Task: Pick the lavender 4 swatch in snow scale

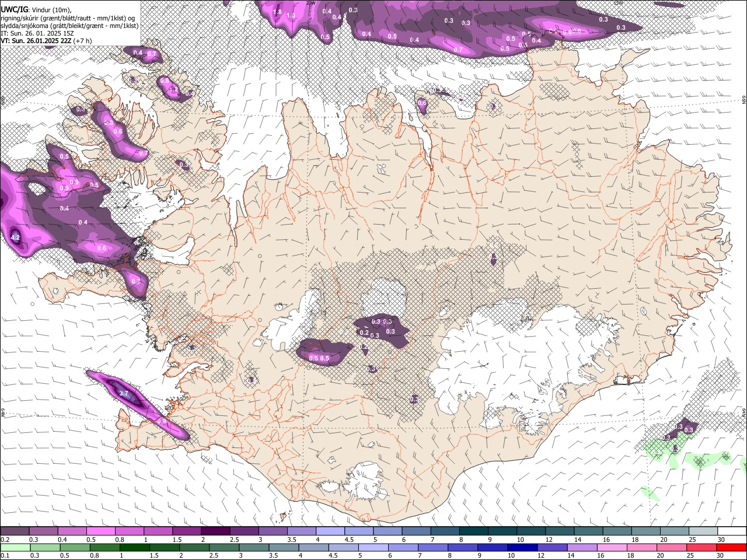Action: tap(330, 531)
